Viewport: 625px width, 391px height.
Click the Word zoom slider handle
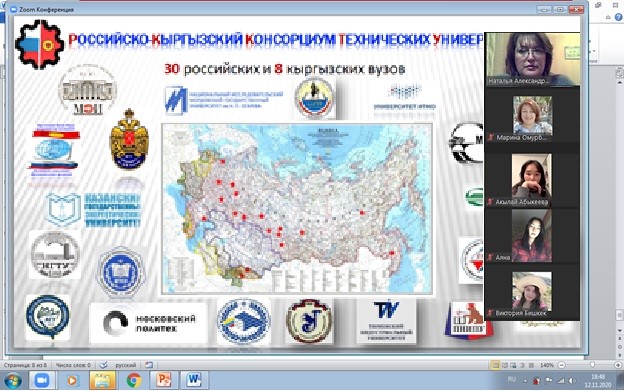coord(592,365)
